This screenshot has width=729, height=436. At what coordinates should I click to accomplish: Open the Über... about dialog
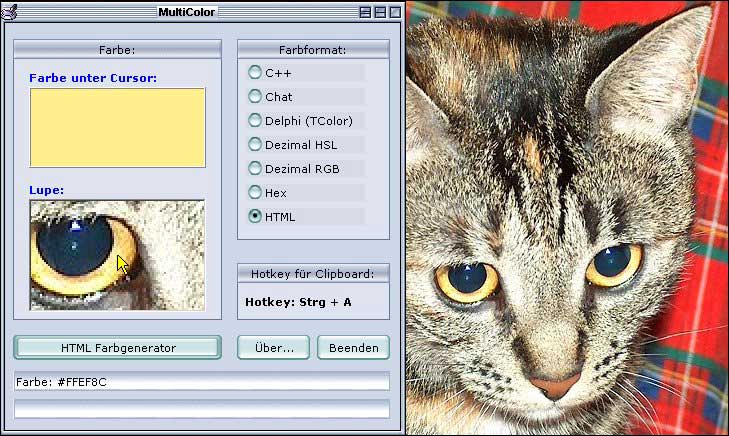click(273, 348)
